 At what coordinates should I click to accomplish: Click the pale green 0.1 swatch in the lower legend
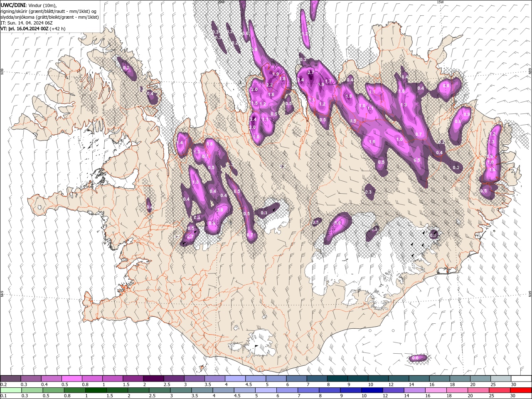pos(11,390)
